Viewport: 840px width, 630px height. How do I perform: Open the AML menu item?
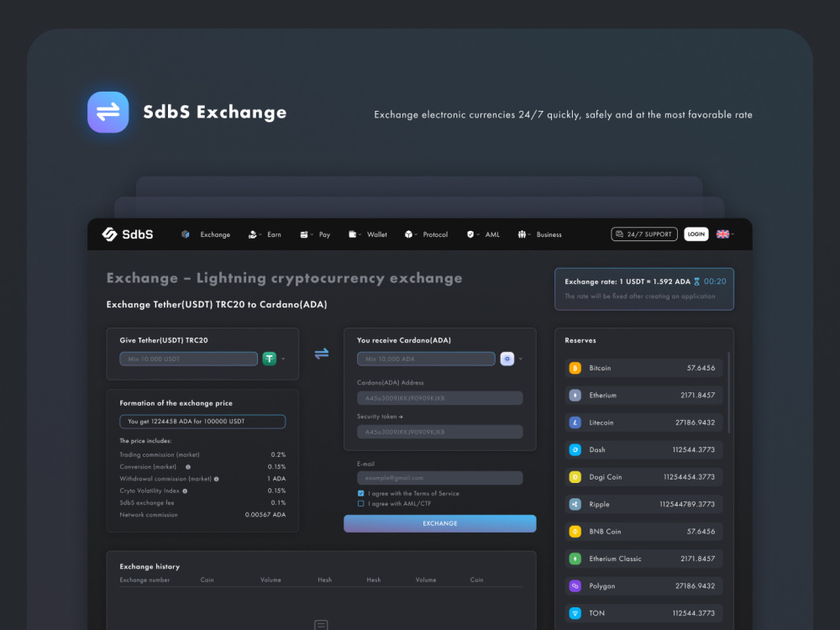pos(492,234)
